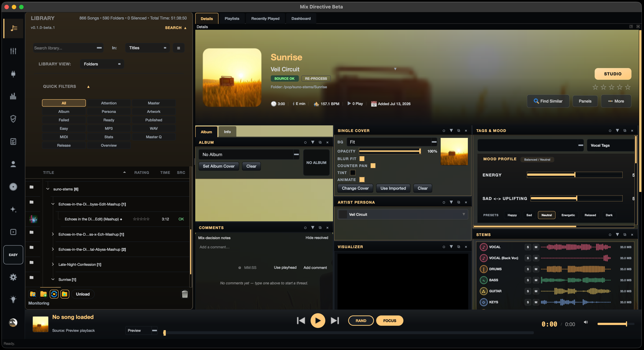Close the Single Cover panel
This screenshot has width=644, height=350.
coord(466,131)
